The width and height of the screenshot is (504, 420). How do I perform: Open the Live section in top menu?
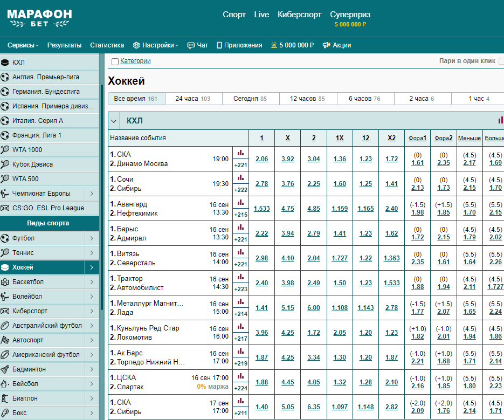[261, 15]
